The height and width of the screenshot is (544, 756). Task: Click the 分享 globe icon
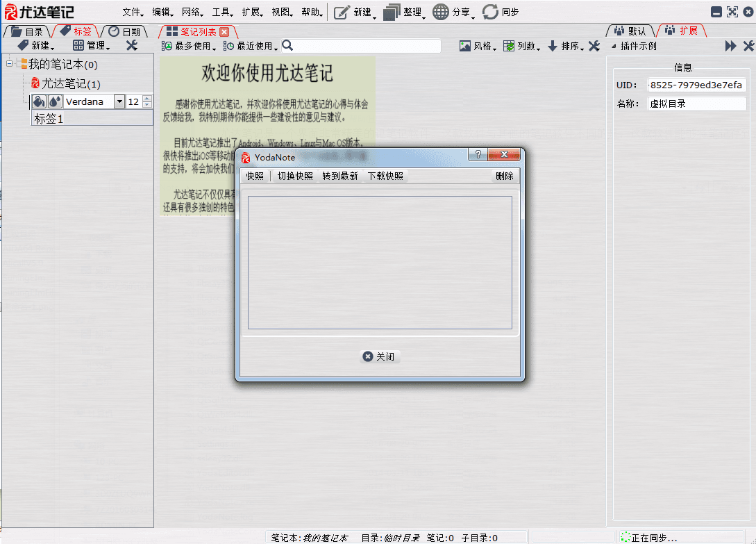[x=440, y=12]
